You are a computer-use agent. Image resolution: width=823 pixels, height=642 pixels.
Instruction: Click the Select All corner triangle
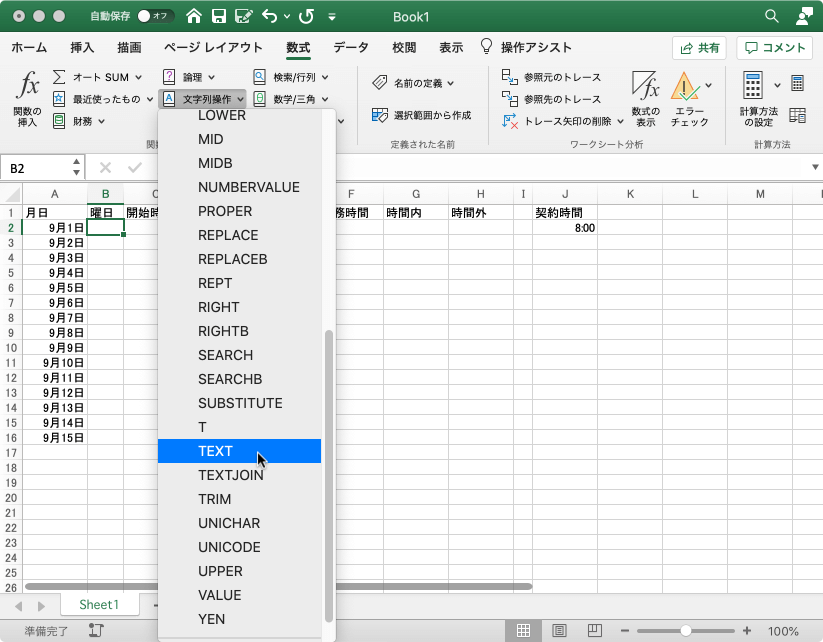click(x=12, y=194)
